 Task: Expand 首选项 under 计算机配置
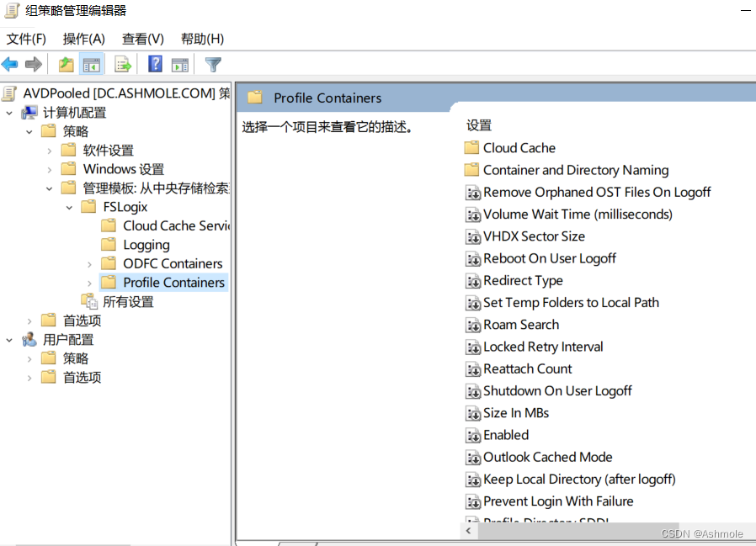pyautogui.click(x=29, y=321)
